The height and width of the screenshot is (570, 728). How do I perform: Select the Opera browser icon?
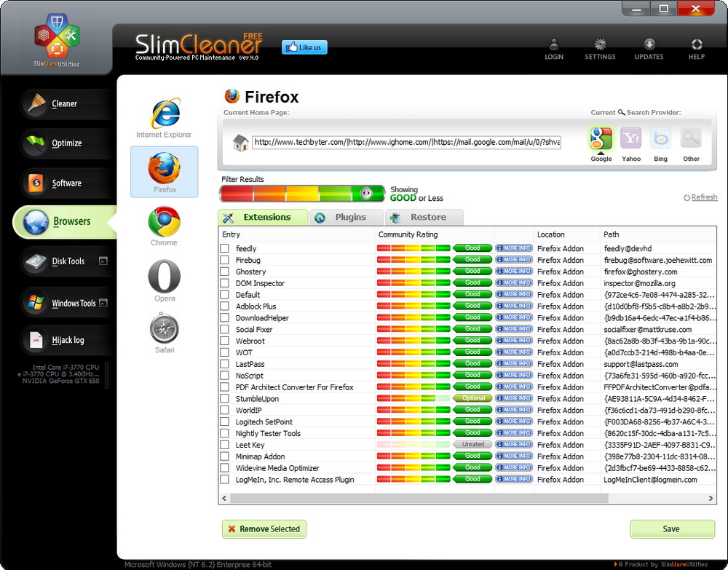(165, 280)
